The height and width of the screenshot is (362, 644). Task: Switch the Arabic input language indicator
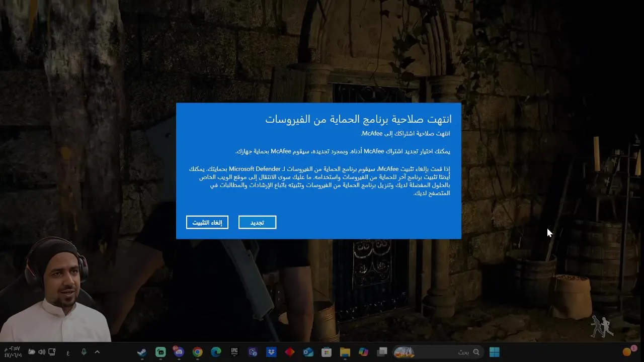(x=68, y=352)
